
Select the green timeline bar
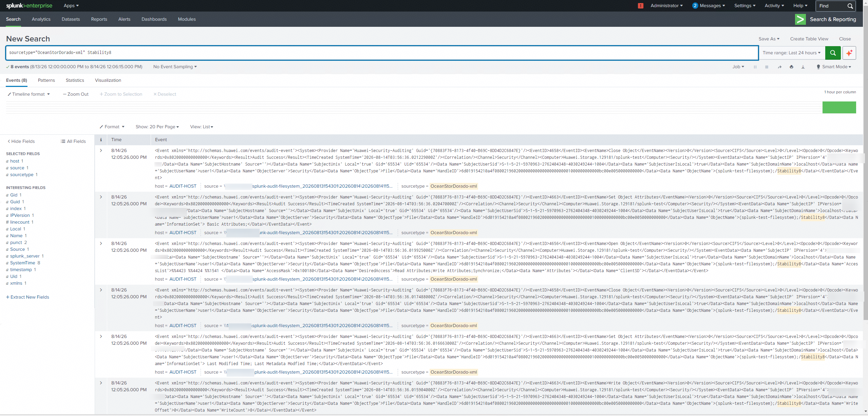(x=839, y=107)
